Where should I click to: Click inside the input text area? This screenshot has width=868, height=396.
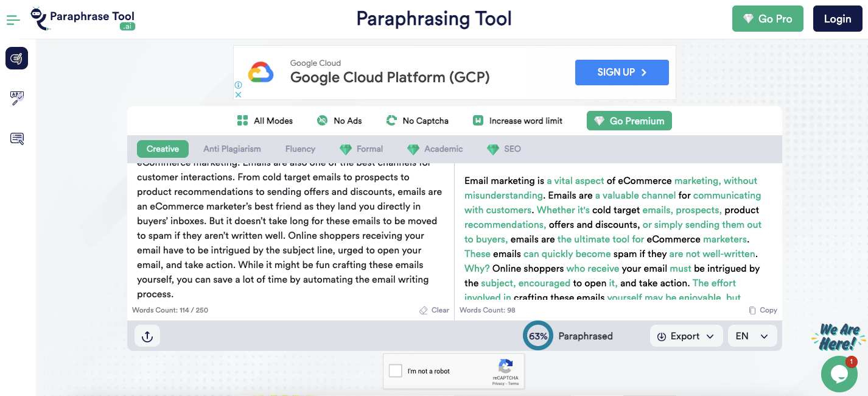(291, 232)
